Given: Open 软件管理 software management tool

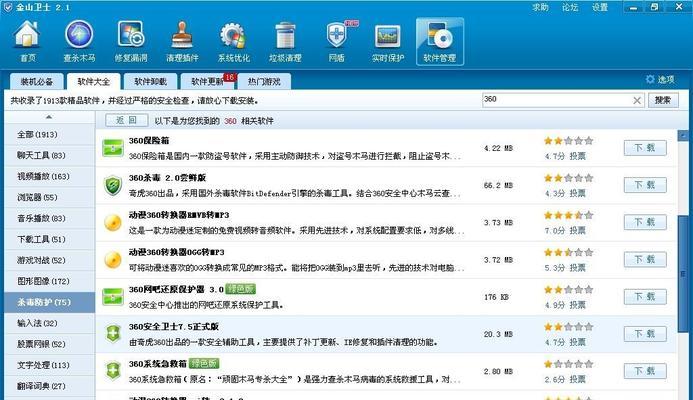Looking at the screenshot, I should [x=440, y=41].
